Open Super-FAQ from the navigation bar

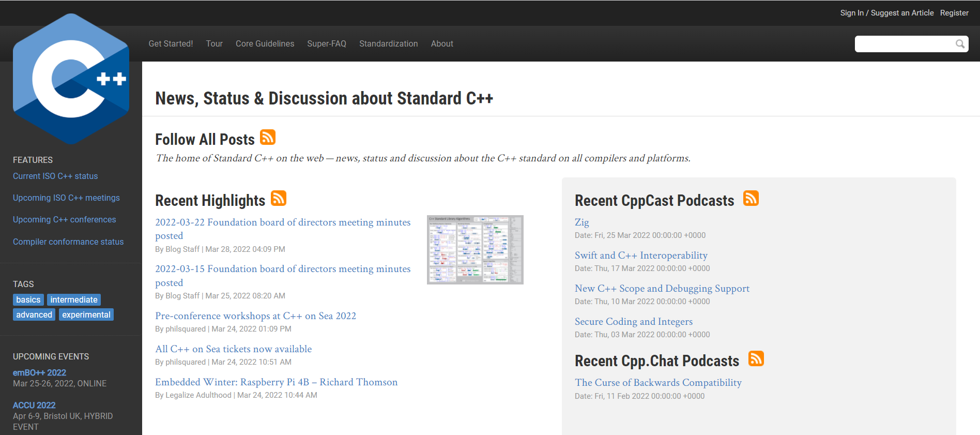(327, 44)
